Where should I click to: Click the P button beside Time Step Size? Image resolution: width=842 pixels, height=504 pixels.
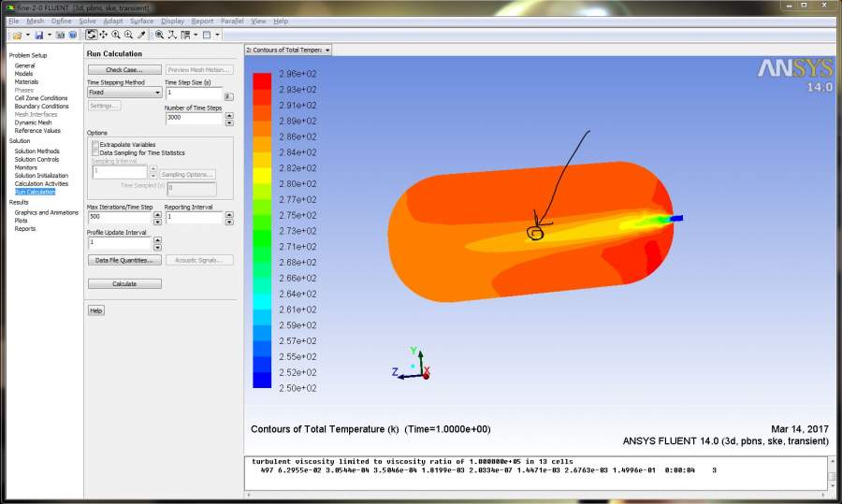pyautogui.click(x=229, y=96)
